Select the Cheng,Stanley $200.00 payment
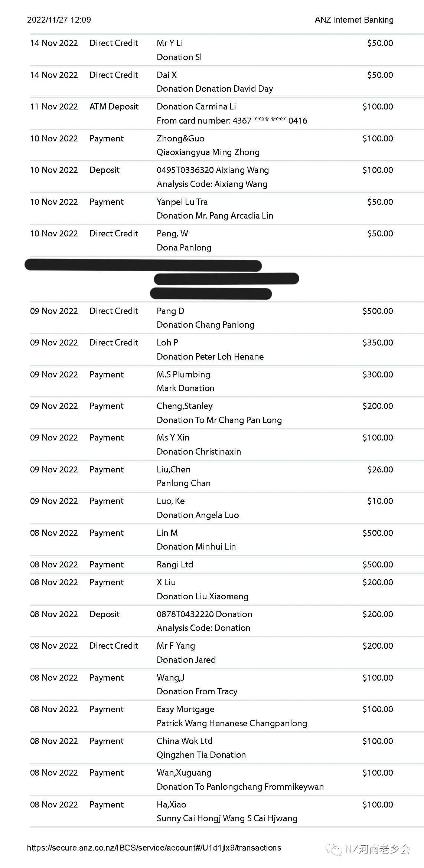424x868 pixels. click(x=226, y=413)
